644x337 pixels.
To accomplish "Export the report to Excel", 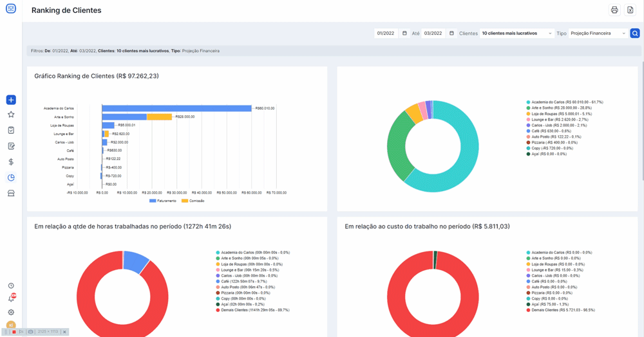I will coord(630,10).
